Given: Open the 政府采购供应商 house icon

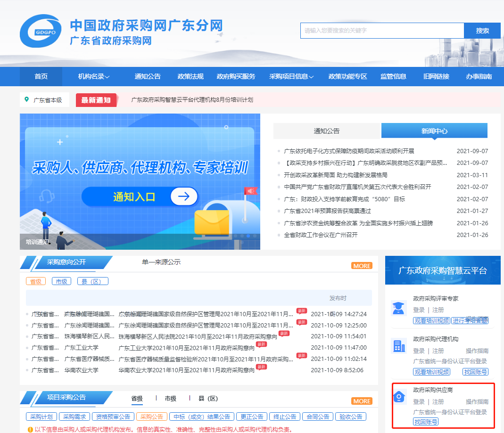Looking at the screenshot, I should pos(399,397).
